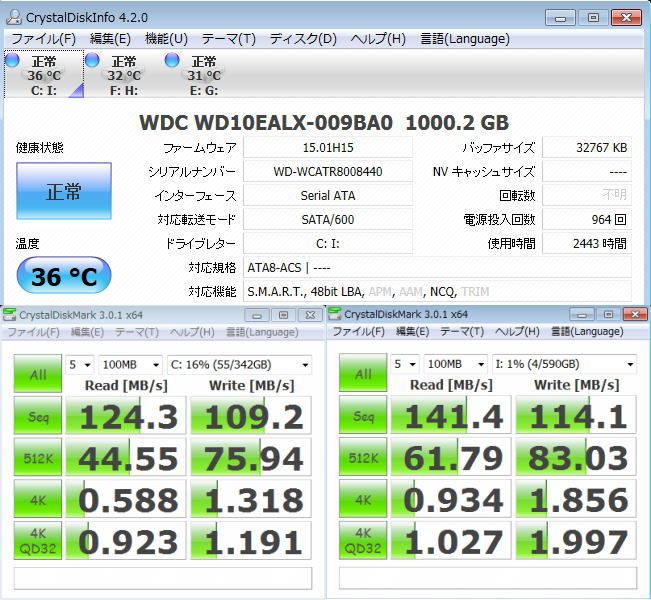This screenshot has height=600, width=651.
Task: Open test count dropdown in right CrystalDiskMark
Action: coord(405,364)
